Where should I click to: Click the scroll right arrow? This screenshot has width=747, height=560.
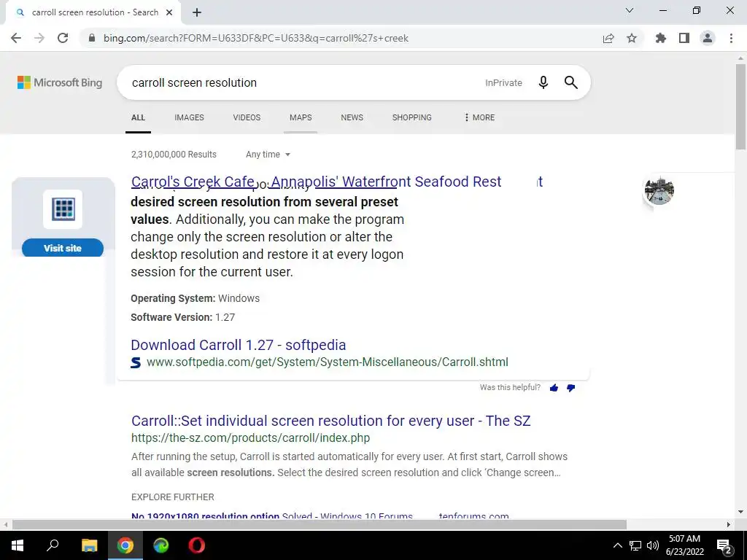click(729, 525)
